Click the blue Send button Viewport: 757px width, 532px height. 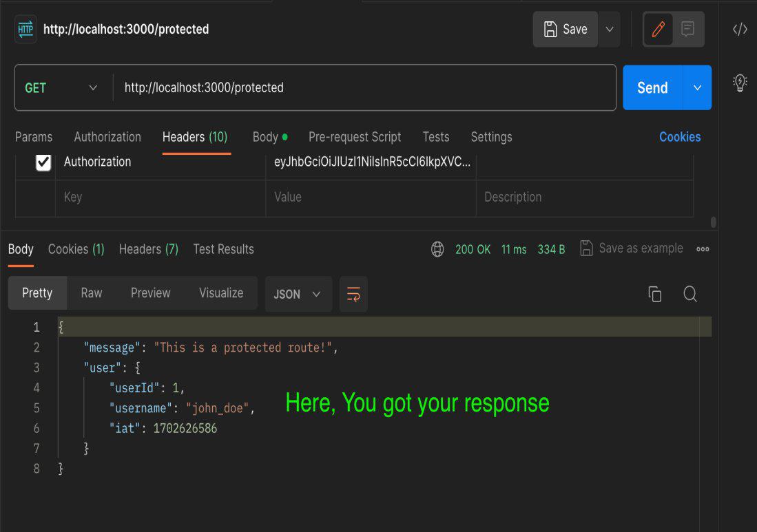(x=652, y=88)
